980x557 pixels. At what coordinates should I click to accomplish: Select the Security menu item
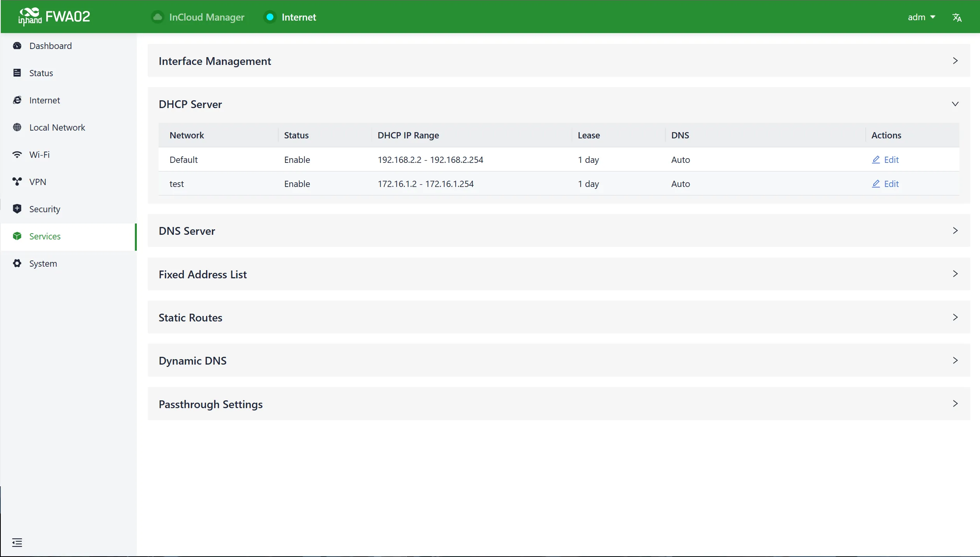68,209
